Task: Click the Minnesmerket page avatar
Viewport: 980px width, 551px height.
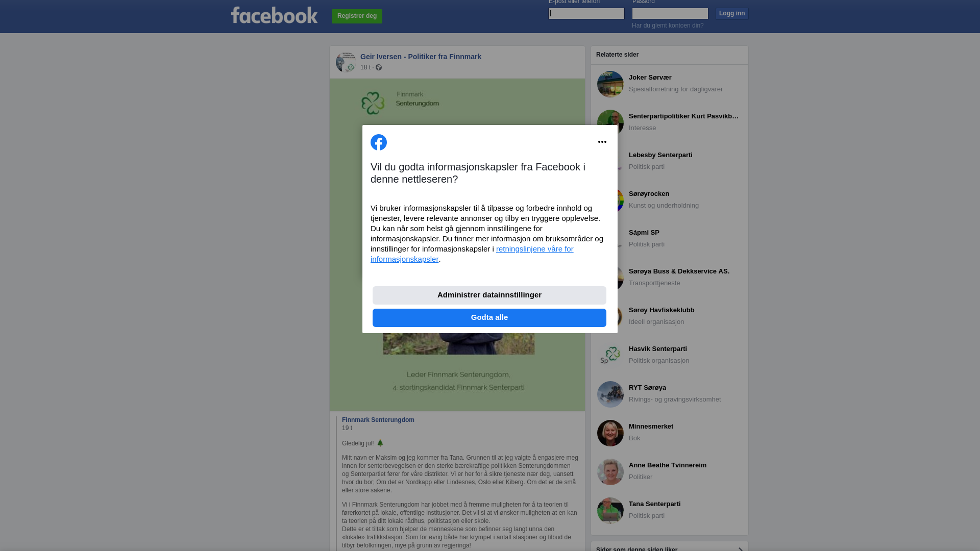Action: pyautogui.click(x=610, y=433)
